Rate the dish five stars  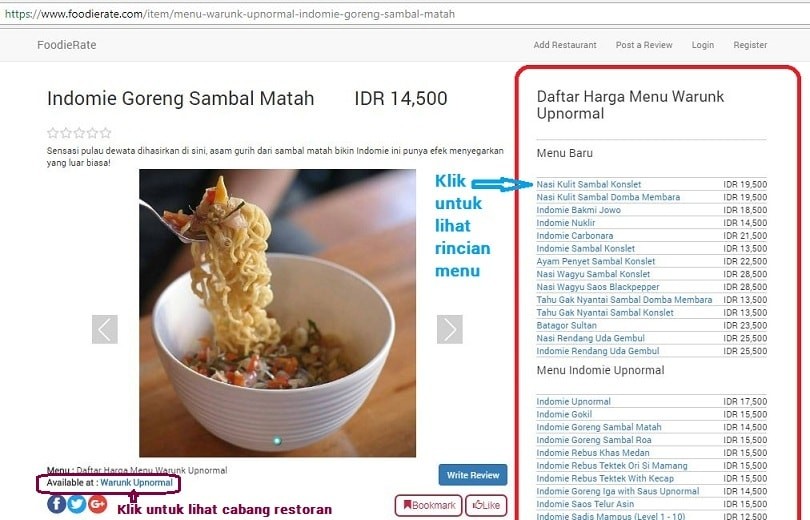106,133
